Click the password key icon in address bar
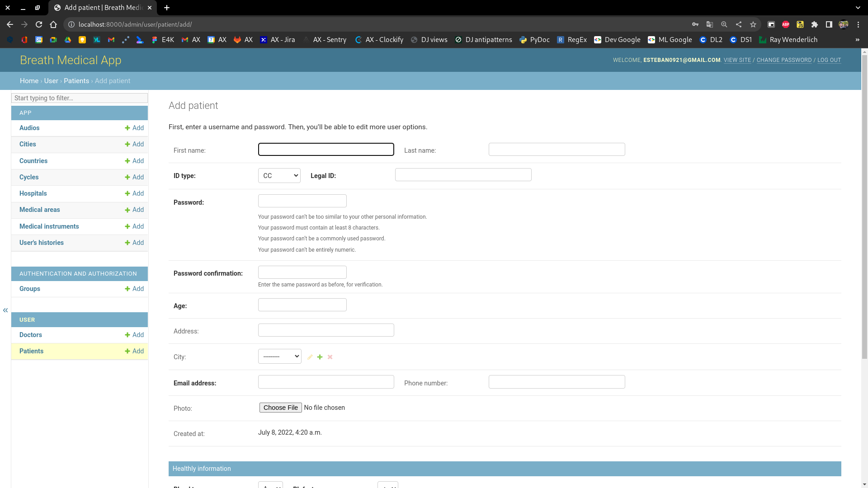This screenshot has width=868, height=488. [695, 24]
